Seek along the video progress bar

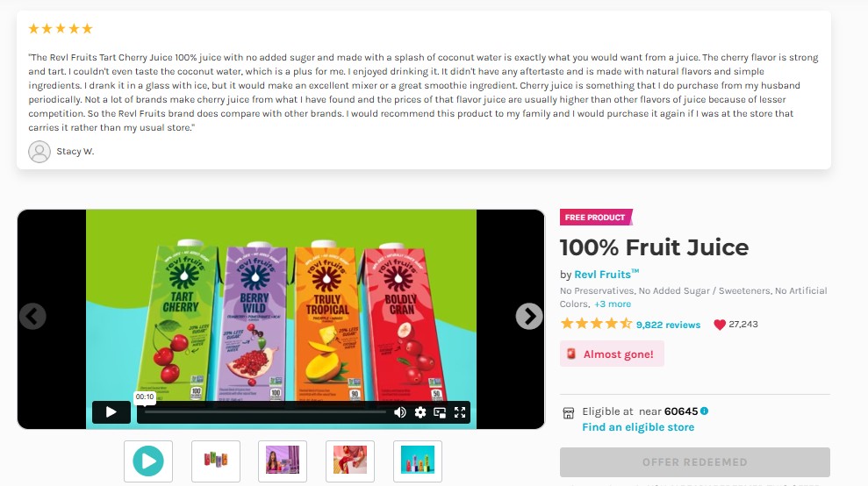[x=266, y=412]
